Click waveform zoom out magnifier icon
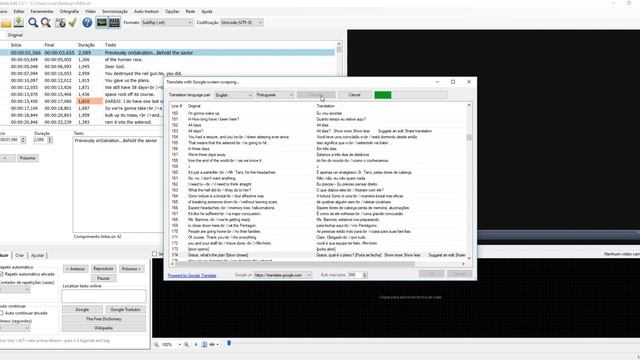 [x=156, y=344]
